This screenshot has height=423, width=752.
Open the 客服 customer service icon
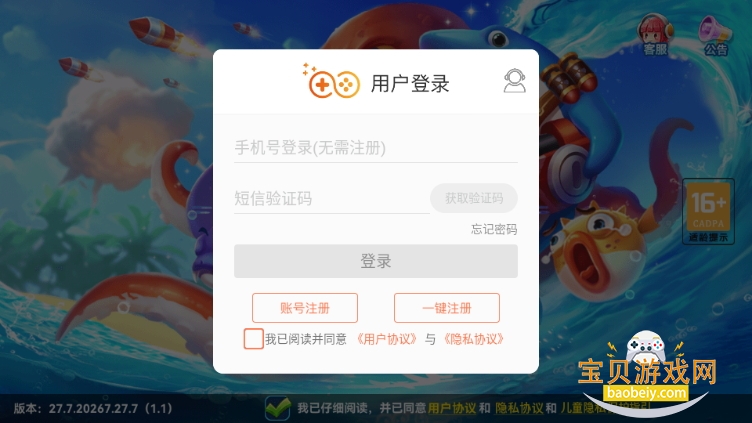[655, 35]
